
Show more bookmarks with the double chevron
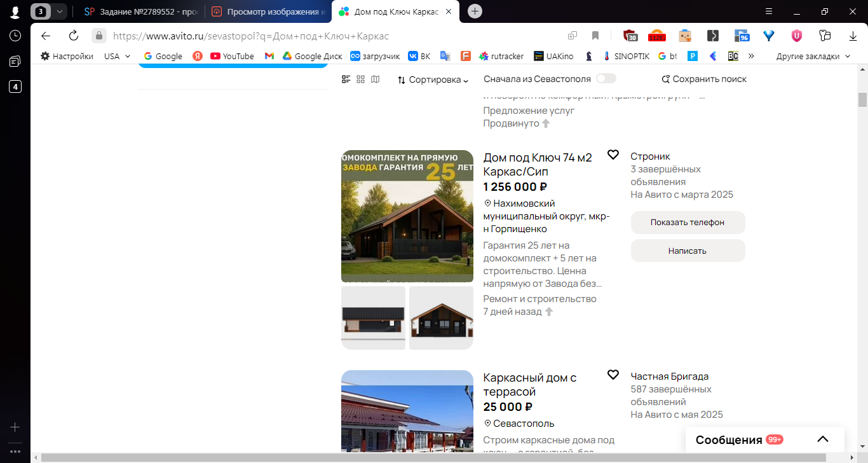751,56
